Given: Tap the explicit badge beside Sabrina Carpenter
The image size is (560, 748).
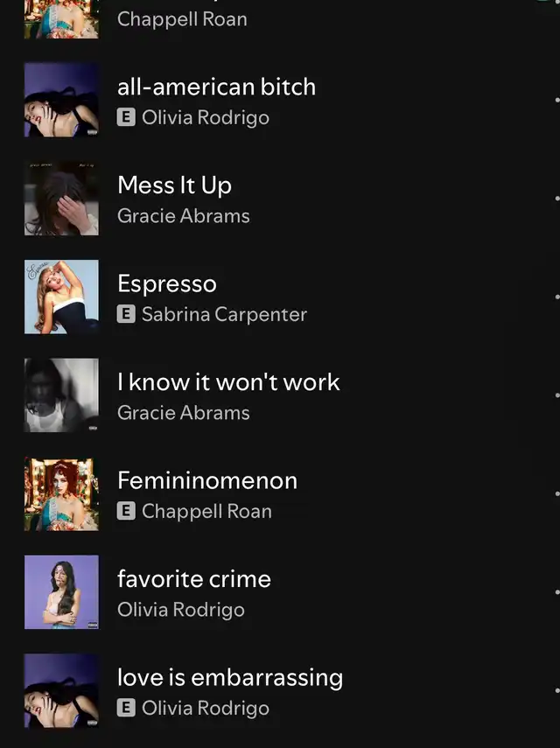Looking at the screenshot, I should pos(126,314).
